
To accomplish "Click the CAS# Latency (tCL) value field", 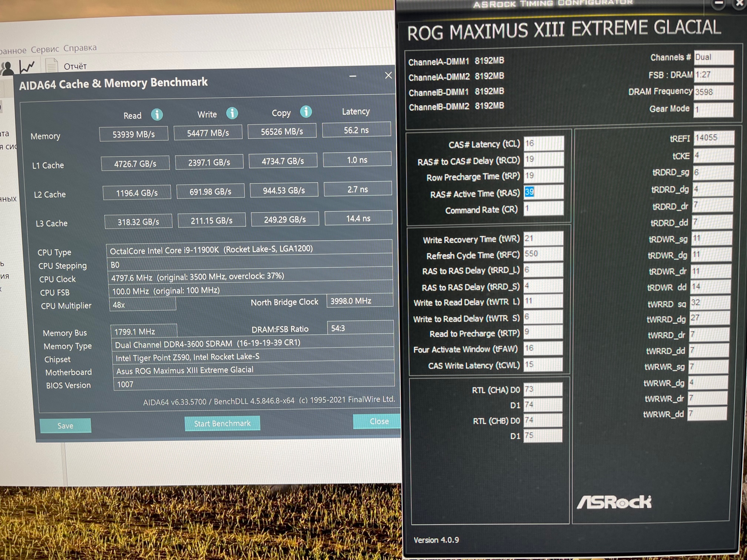I will coord(543,143).
